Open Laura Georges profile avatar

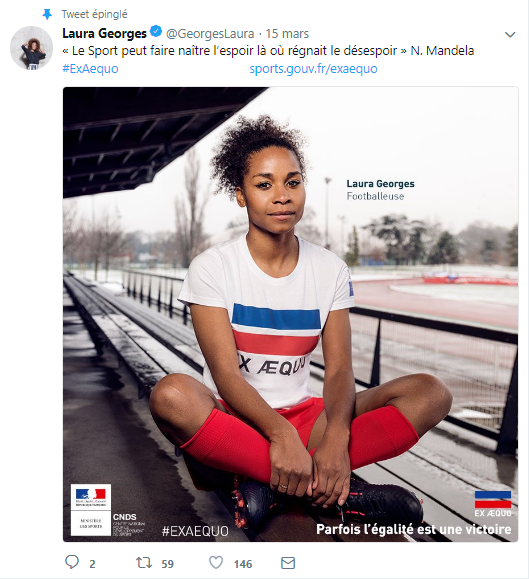click(31, 48)
